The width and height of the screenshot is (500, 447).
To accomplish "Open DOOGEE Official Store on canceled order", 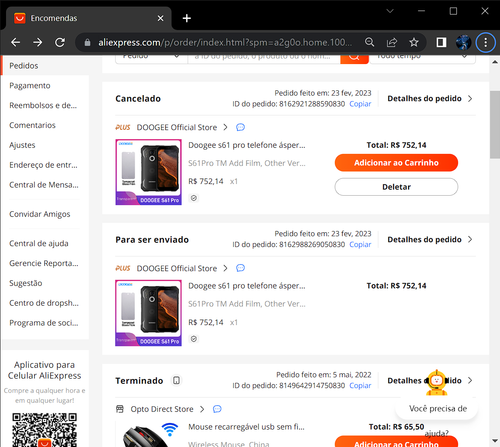I will [x=177, y=127].
